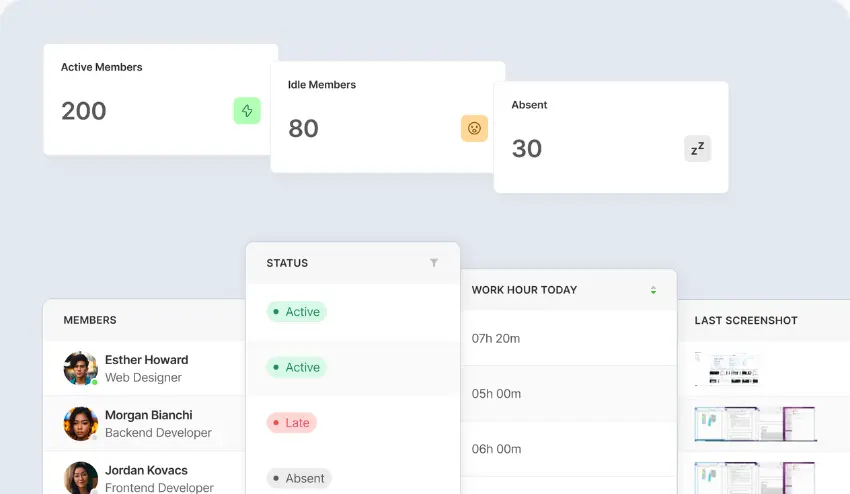Click the name Esther Howard

pos(146,360)
